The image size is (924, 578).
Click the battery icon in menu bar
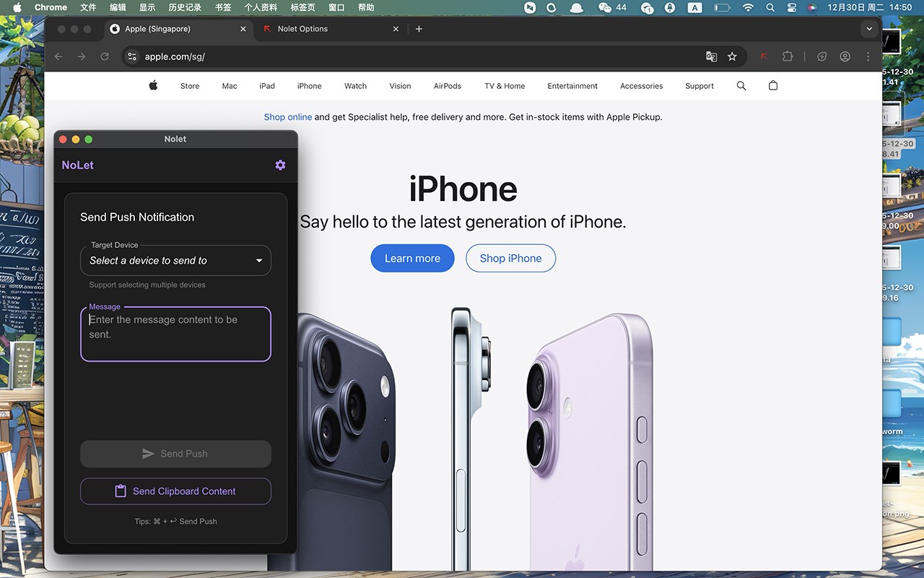click(x=722, y=7)
